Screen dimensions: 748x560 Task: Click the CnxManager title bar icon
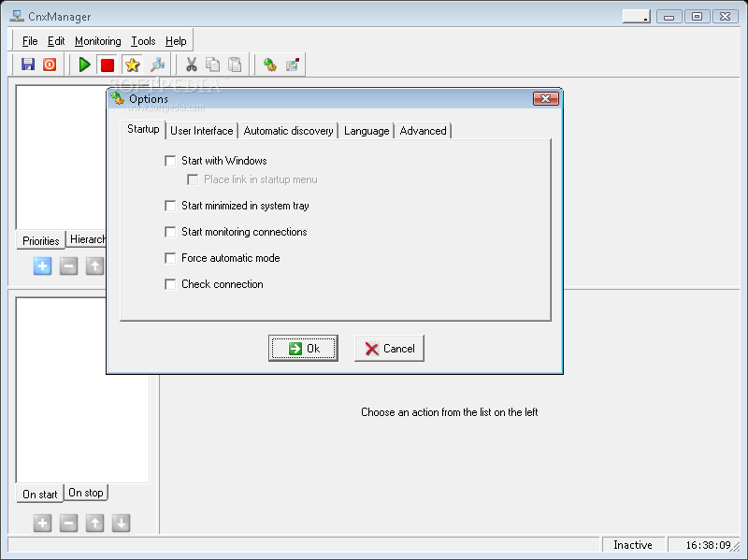17,16
